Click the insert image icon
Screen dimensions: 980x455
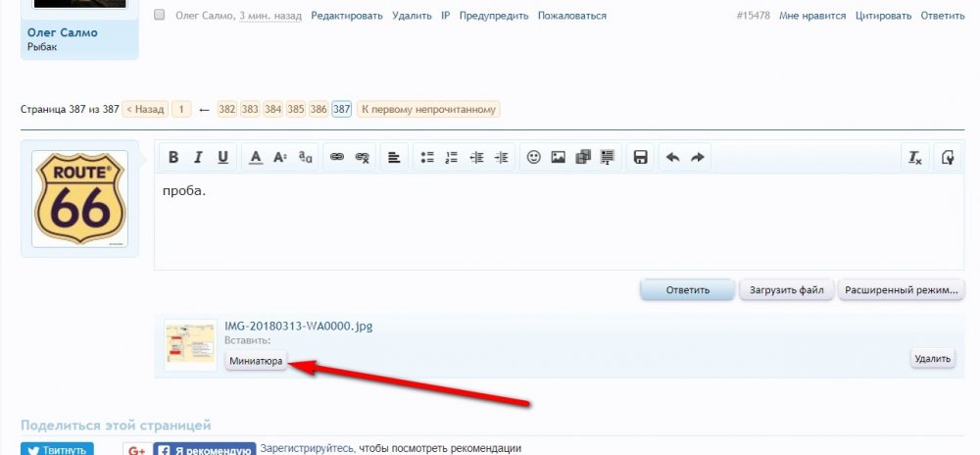pos(559,158)
